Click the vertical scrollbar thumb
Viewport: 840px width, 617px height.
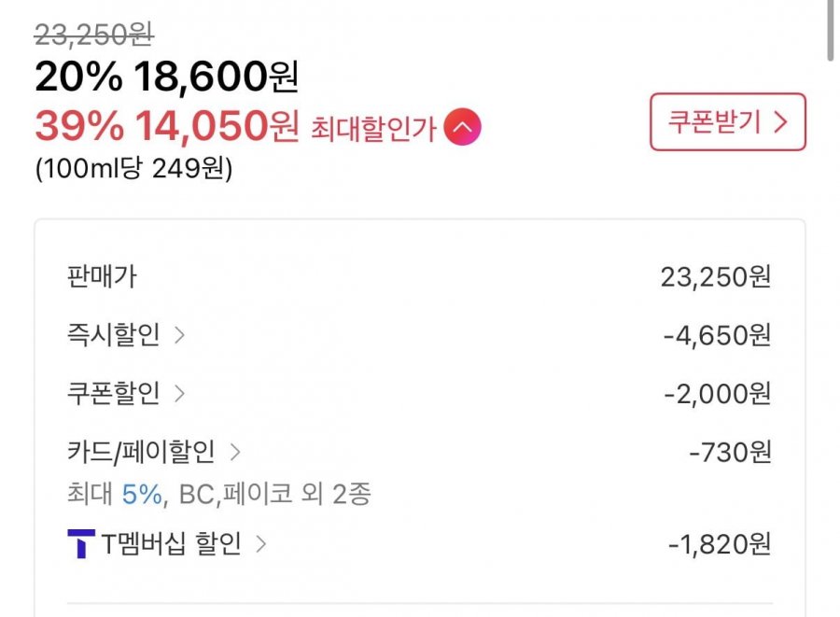830,28
